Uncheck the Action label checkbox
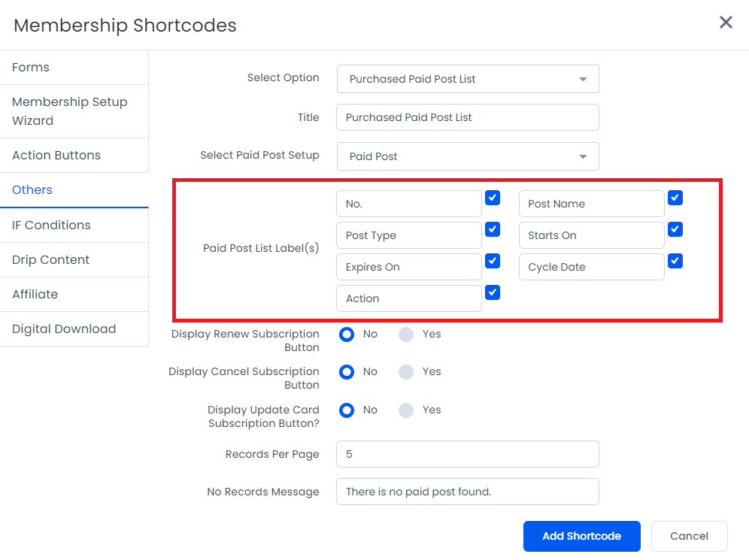 (493, 292)
